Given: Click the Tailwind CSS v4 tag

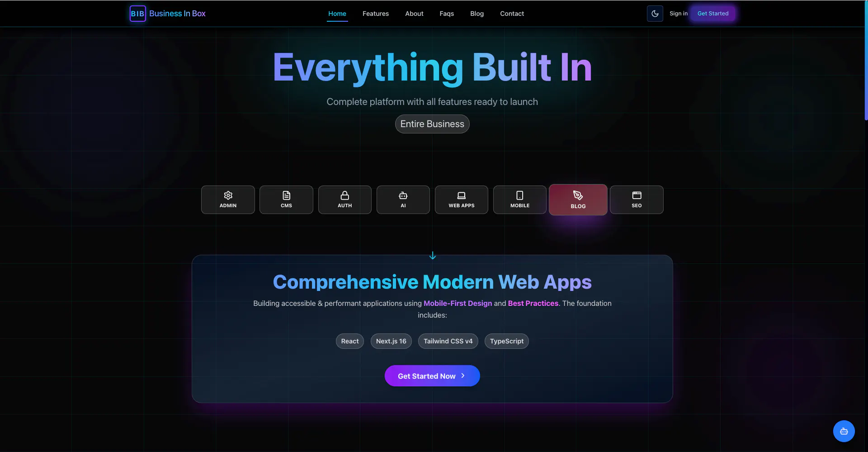Looking at the screenshot, I should click(x=448, y=341).
